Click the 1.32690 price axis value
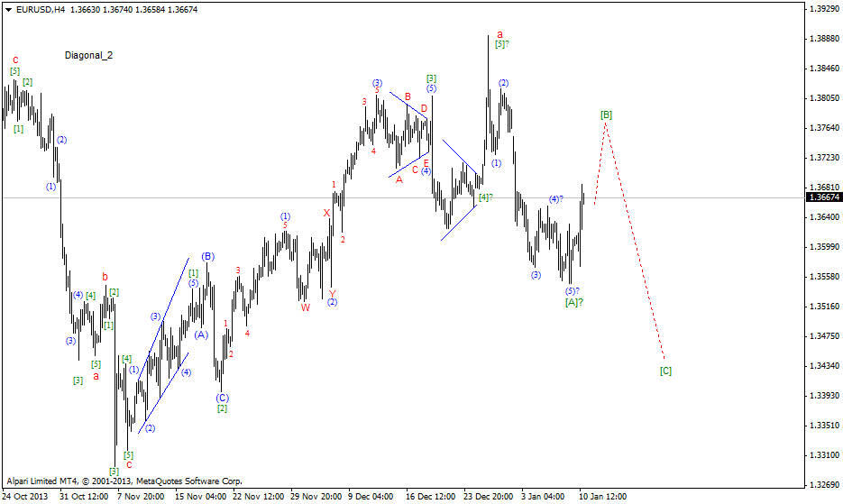The width and height of the screenshot is (843, 504). click(x=824, y=485)
